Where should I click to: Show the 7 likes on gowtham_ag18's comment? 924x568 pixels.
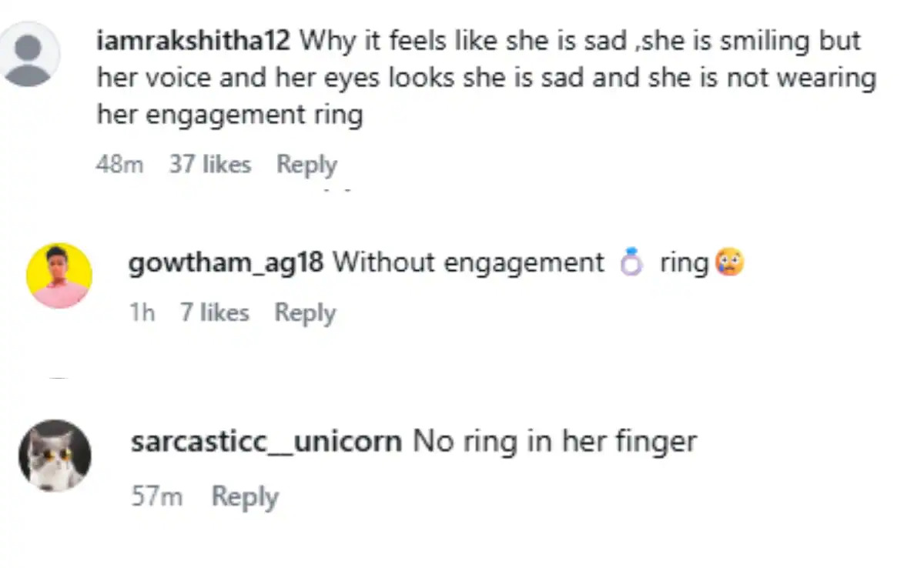tap(215, 313)
